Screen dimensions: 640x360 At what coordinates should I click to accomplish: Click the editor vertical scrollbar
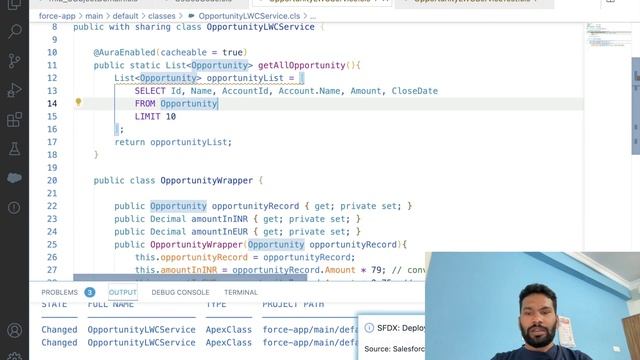pos(636,106)
